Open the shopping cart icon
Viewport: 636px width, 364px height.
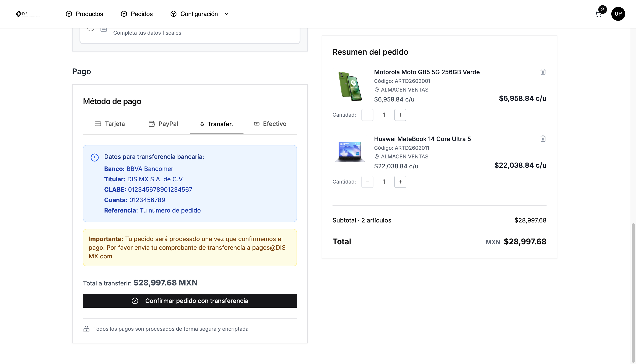(598, 14)
